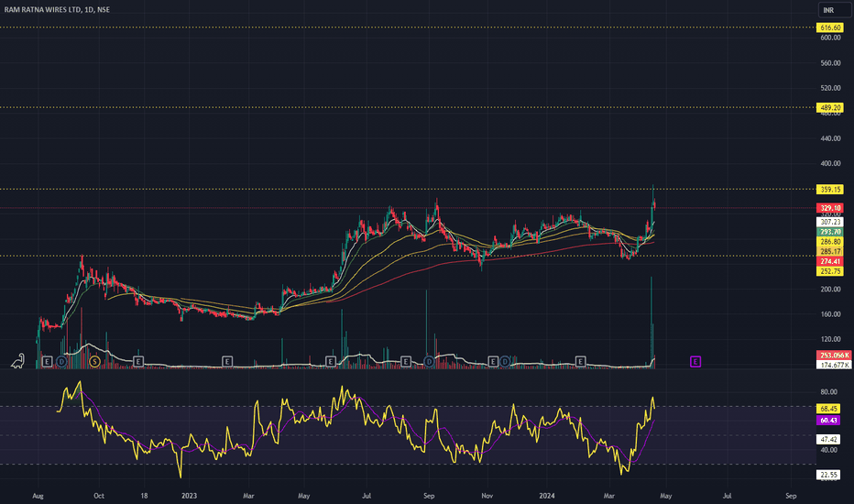The width and height of the screenshot is (854, 504).
Task: Open the purple upcoming earnings E marker
Action: [x=695, y=361]
